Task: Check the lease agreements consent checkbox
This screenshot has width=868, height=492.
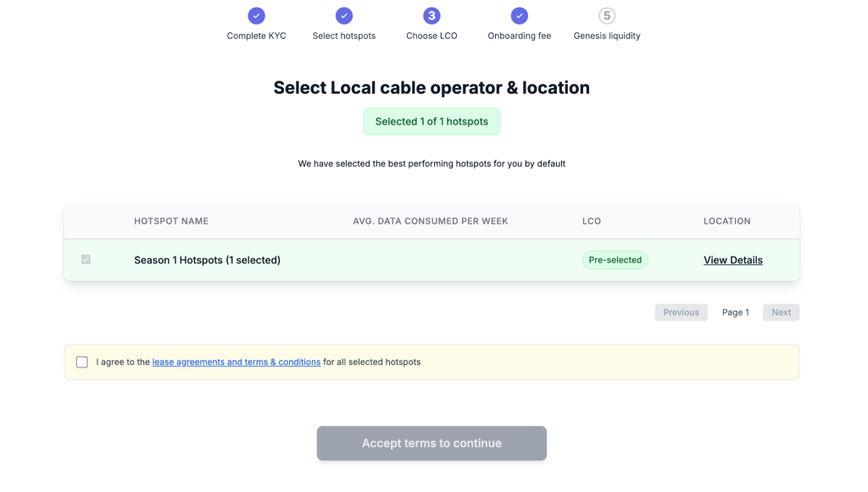Action: pos(82,362)
